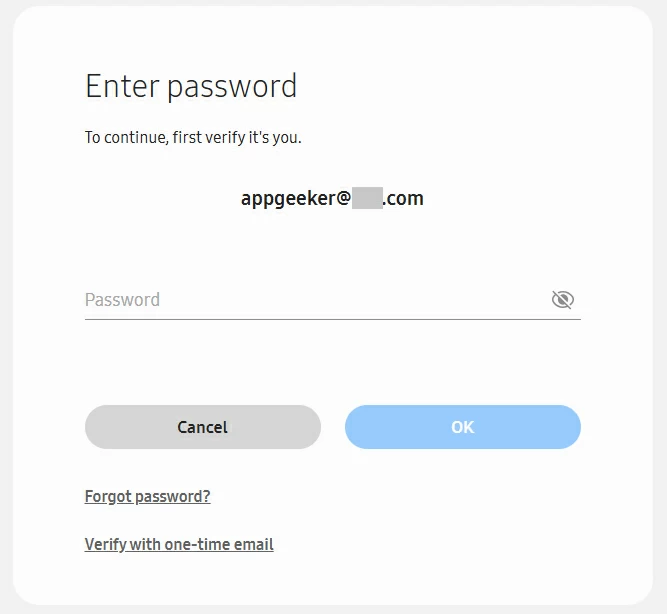This screenshot has height=614, width=667.
Task: Click "To continue" in the subtitle
Action: tap(124, 137)
